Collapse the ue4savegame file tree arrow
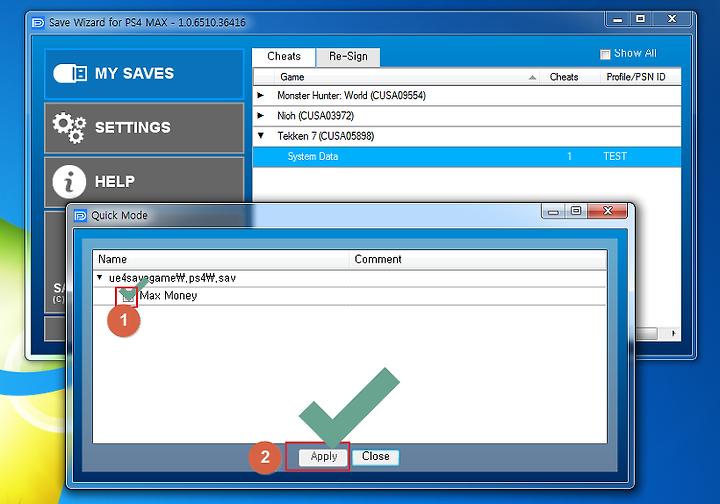This screenshot has height=504, width=720. (x=100, y=278)
